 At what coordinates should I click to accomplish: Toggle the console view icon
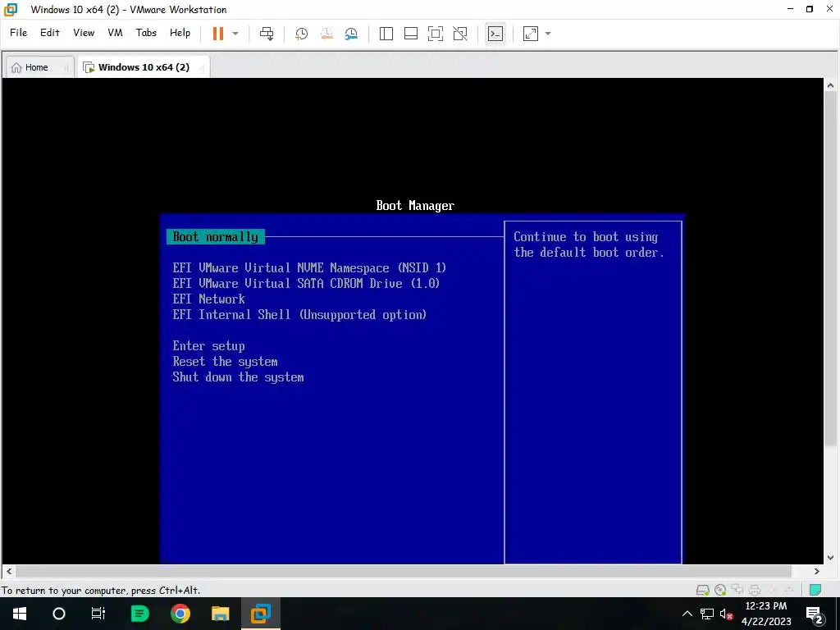[495, 33]
